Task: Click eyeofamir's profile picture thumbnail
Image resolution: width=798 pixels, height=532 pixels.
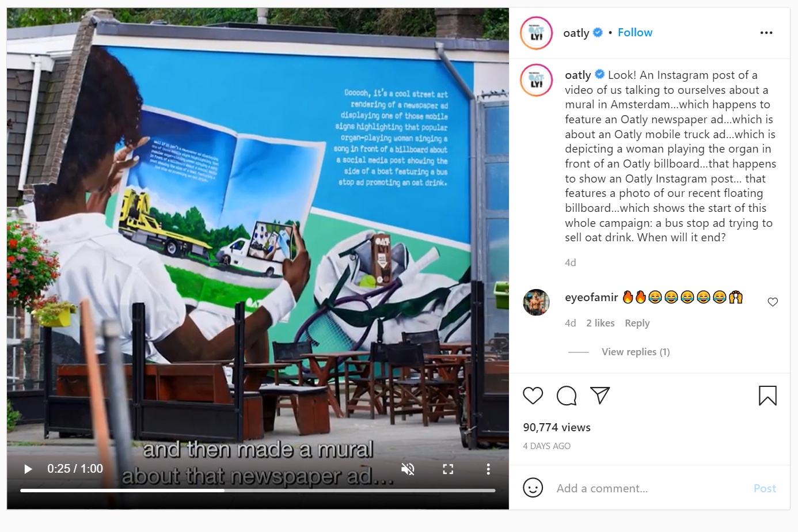Action: click(x=536, y=302)
